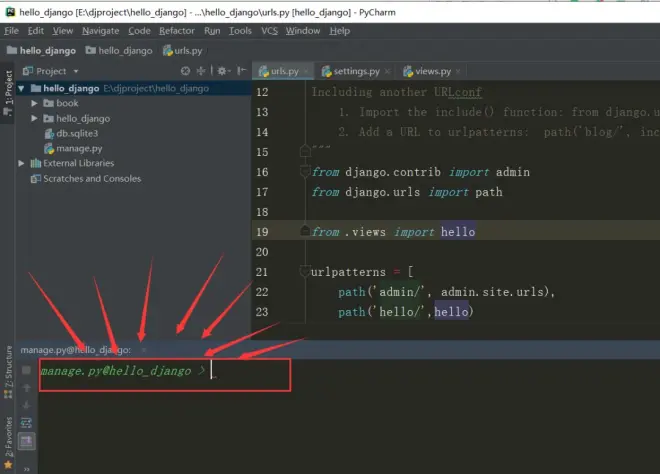Open the Help menu
660x474 pixels.
340,31
